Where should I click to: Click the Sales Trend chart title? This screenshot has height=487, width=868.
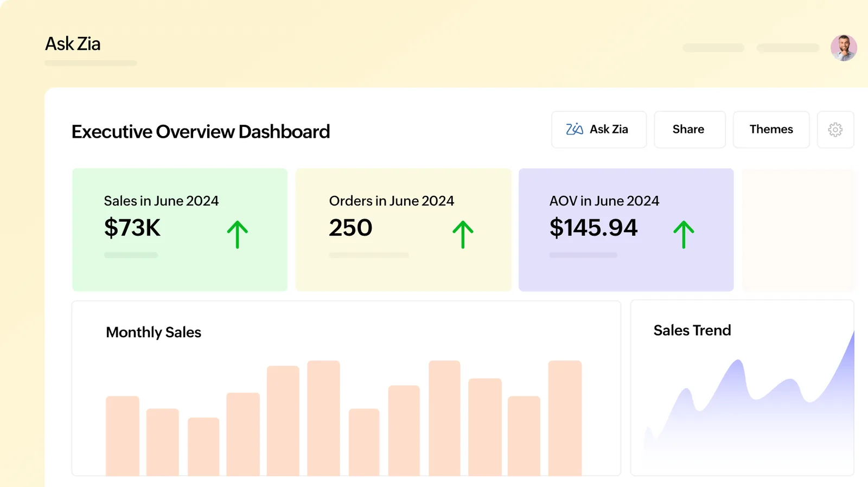pyautogui.click(x=692, y=330)
